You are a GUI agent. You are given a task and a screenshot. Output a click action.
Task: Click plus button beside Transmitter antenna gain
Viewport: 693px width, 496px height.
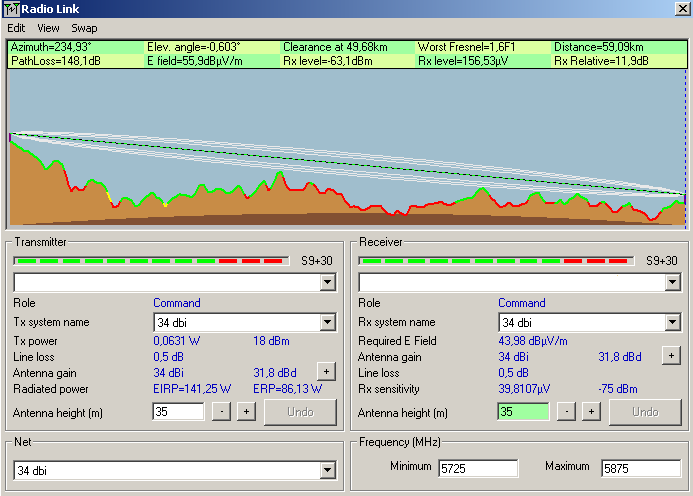pyautogui.click(x=325, y=370)
